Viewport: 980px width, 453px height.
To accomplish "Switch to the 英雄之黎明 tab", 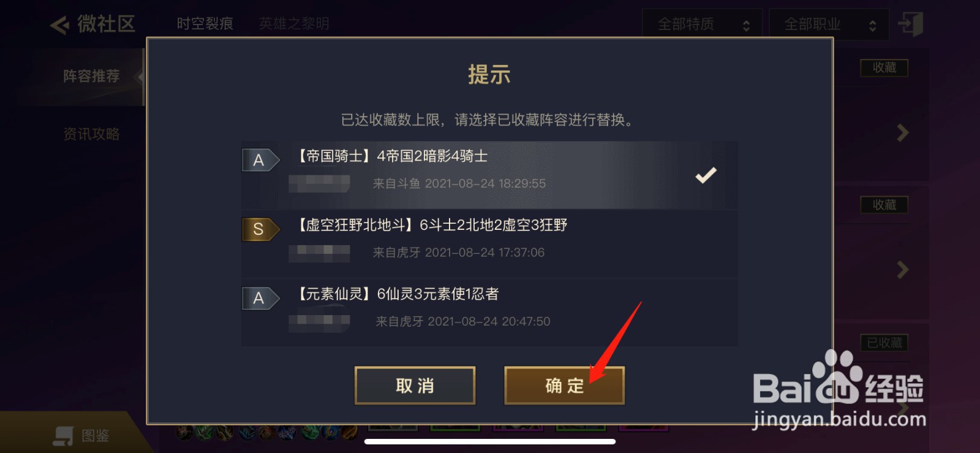I will [294, 24].
